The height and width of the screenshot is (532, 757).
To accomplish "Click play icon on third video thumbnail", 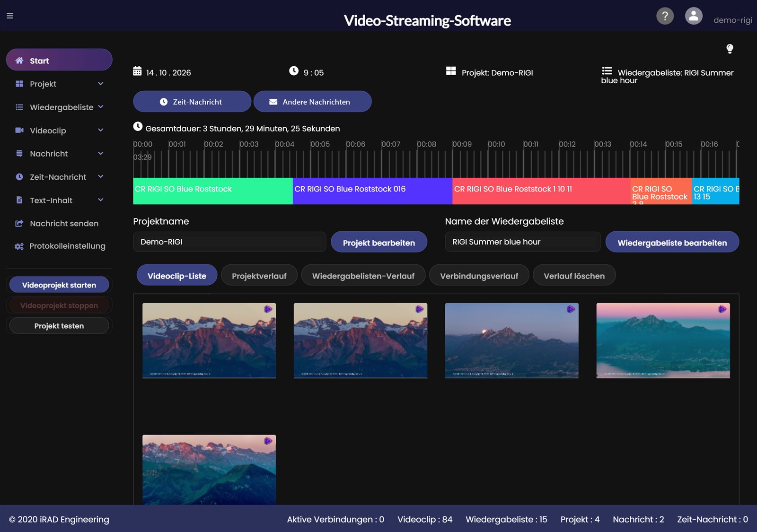I will (571, 309).
